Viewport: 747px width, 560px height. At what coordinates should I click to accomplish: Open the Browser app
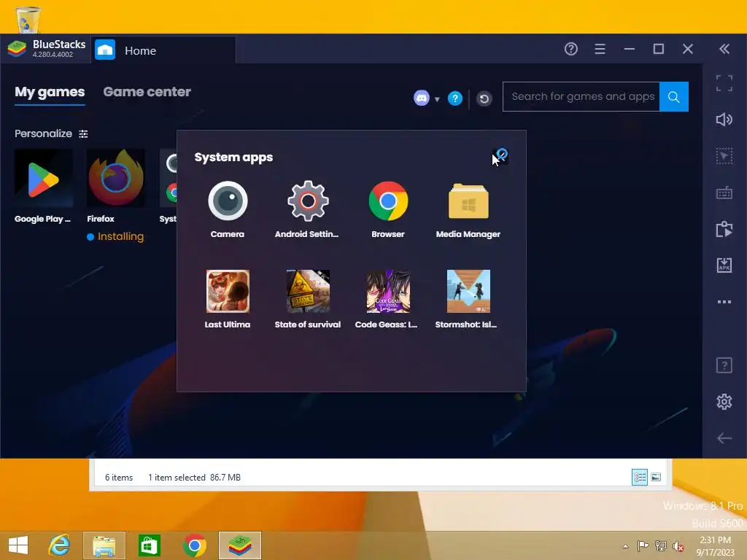coord(388,201)
